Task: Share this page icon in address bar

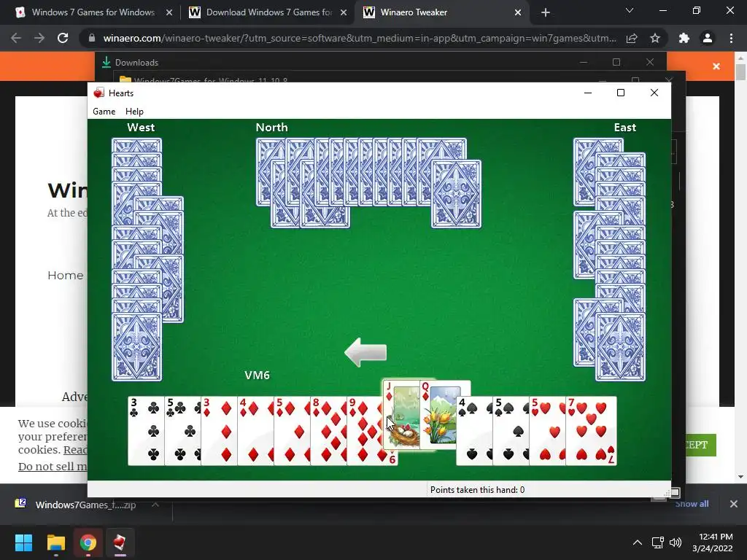Action: point(632,38)
